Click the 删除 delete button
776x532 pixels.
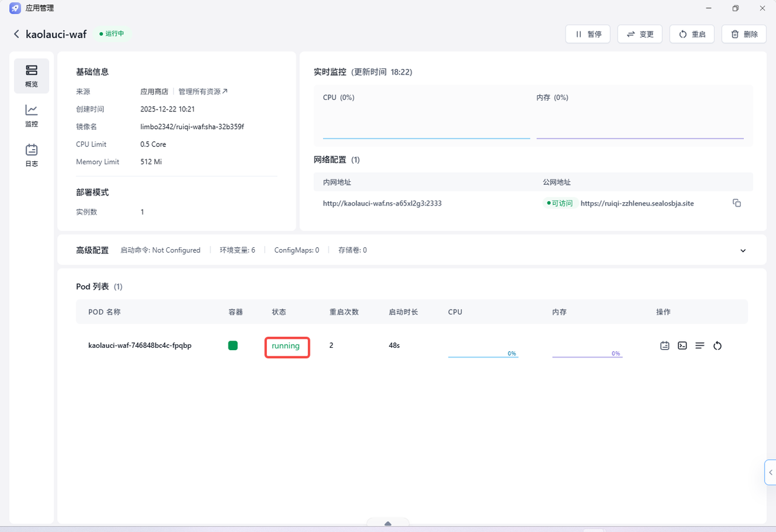coord(744,34)
